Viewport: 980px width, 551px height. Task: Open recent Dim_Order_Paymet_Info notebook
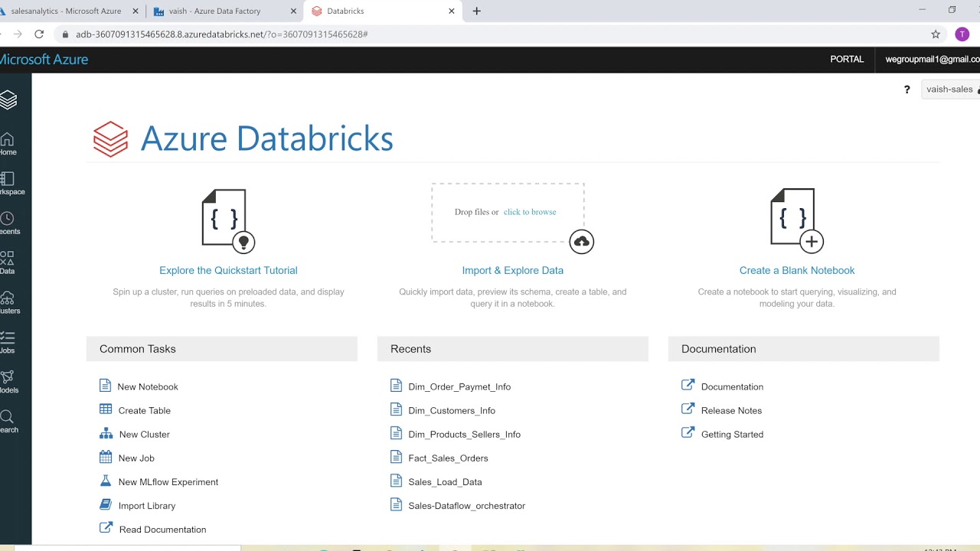click(x=459, y=386)
